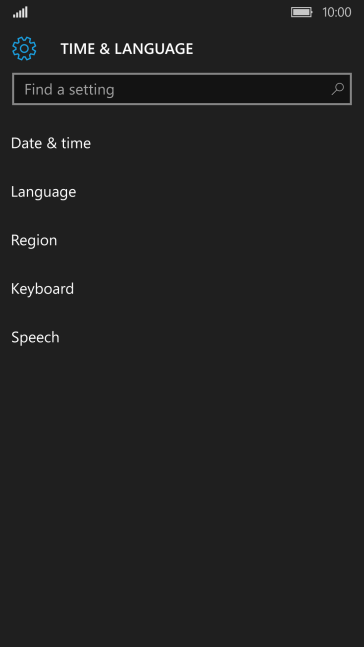
Task: Choose 'Region' from the settings list
Action: (x=182, y=240)
